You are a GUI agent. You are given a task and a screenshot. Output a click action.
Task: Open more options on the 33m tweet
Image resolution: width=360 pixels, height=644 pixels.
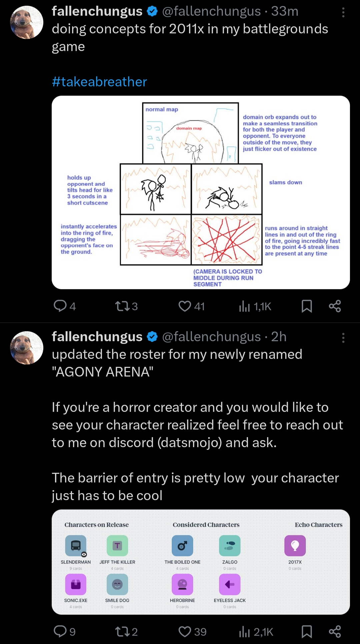343,13
